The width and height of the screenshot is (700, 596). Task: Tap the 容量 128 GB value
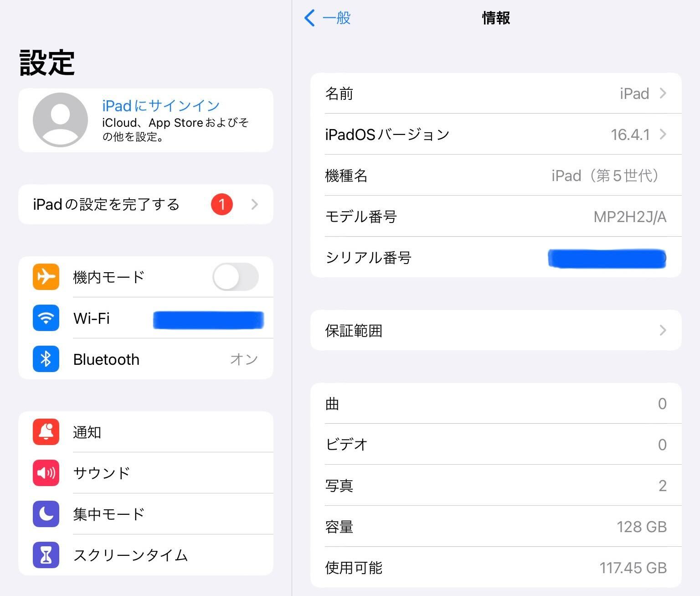(x=642, y=527)
